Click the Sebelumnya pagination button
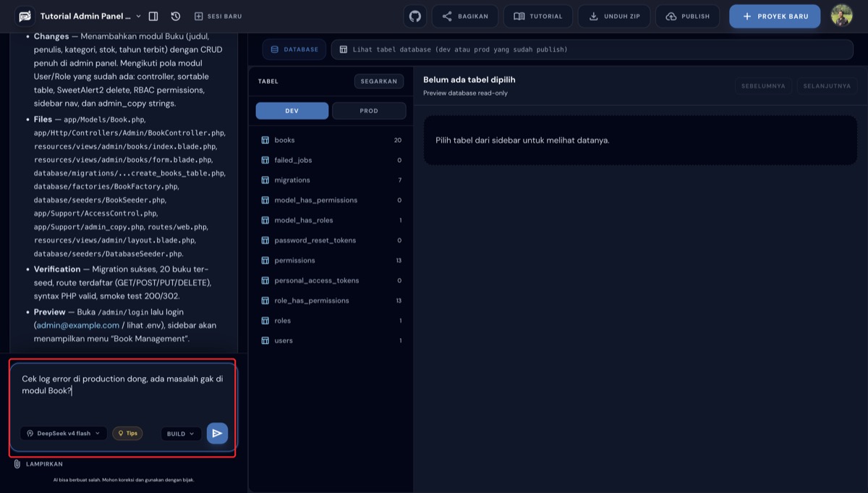 point(764,85)
